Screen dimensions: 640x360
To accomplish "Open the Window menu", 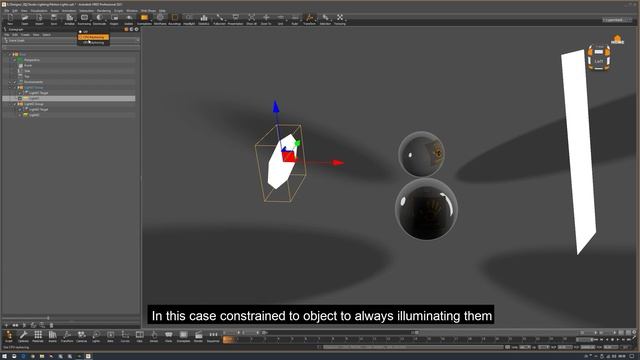I will (132, 11).
